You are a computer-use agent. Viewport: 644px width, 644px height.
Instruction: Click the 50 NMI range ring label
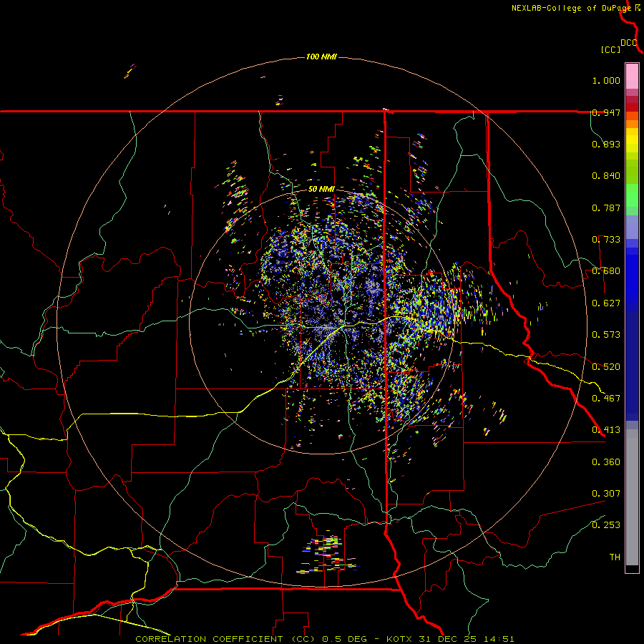321,189
